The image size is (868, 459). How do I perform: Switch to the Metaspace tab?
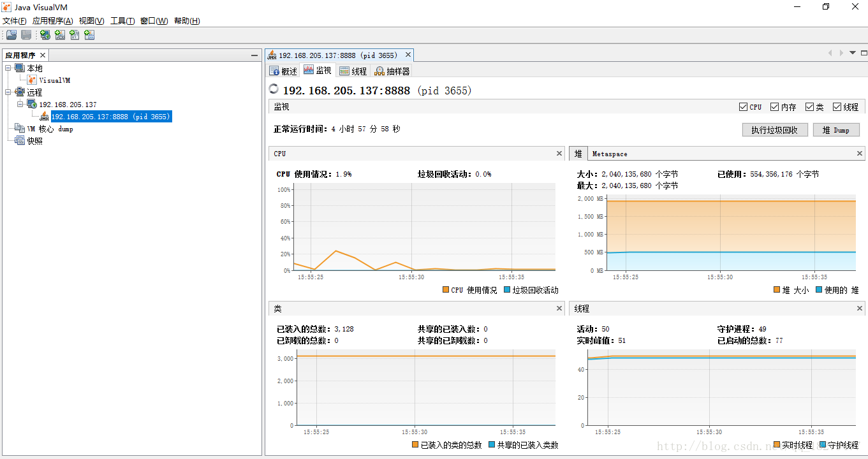tap(610, 154)
